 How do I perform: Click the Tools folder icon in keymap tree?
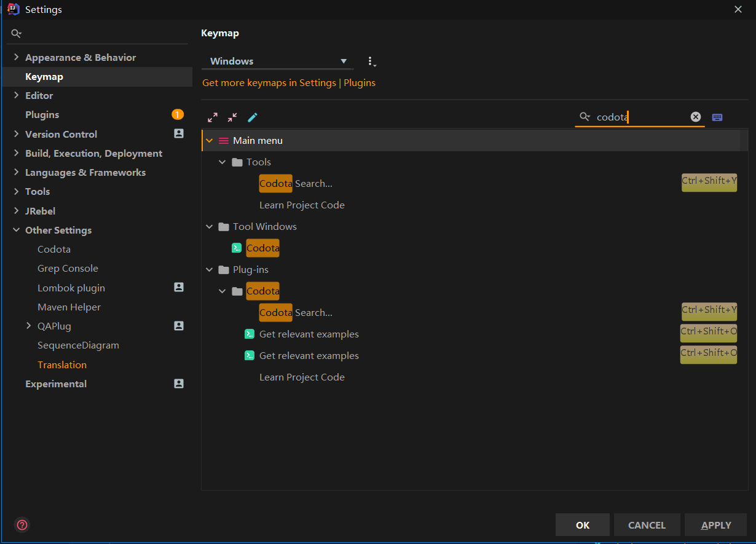pyautogui.click(x=237, y=162)
